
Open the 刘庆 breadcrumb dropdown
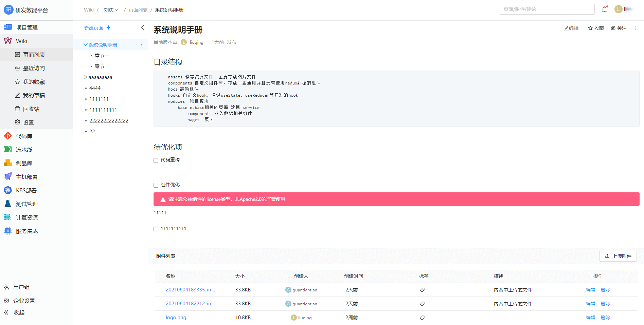[x=111, y=10]
